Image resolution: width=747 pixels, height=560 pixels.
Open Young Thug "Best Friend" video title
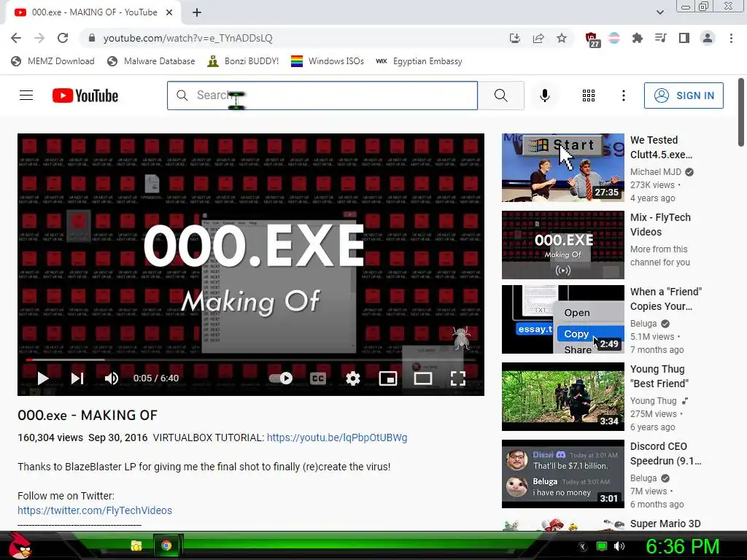(659, 376)
